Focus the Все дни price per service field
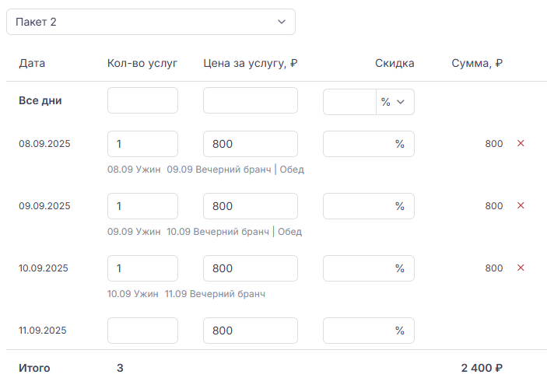The height and width of the screenshot is (392, 547). pyautogui.click(x=250, y=101)
